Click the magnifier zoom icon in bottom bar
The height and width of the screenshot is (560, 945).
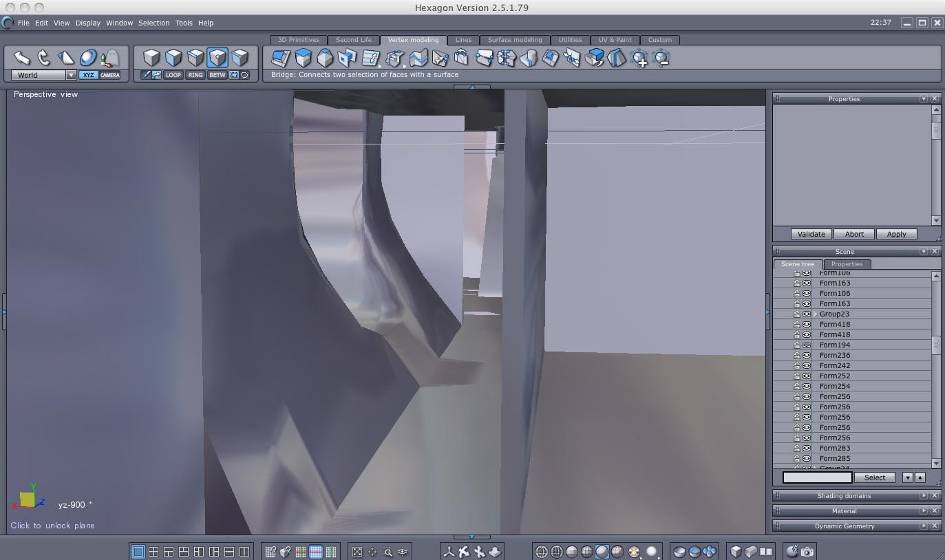tap(387, 551)
